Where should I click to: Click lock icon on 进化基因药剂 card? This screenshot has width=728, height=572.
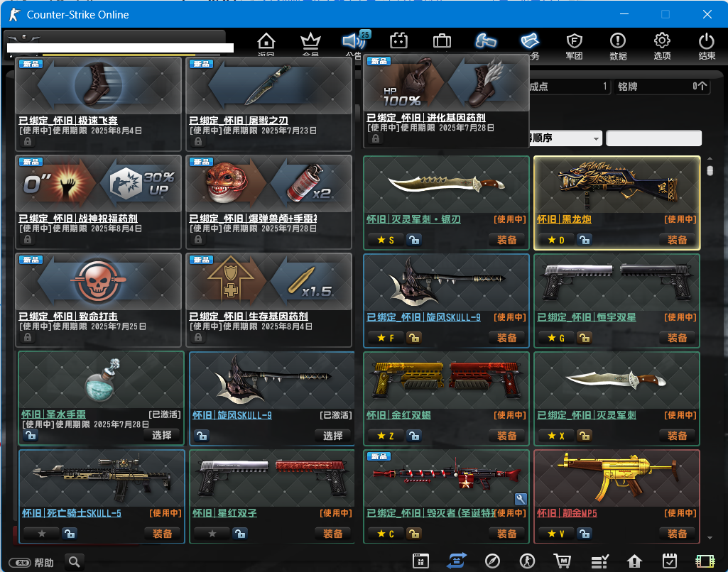click(376, 138)
